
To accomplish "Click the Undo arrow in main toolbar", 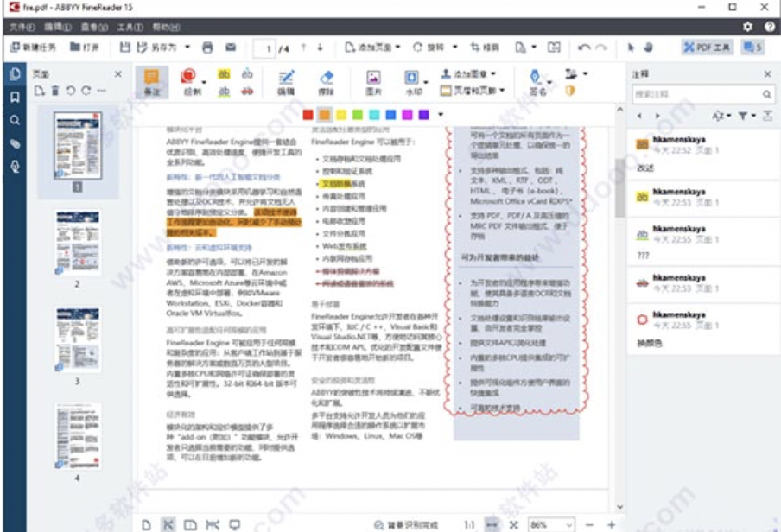I will [x=584, y=47].
